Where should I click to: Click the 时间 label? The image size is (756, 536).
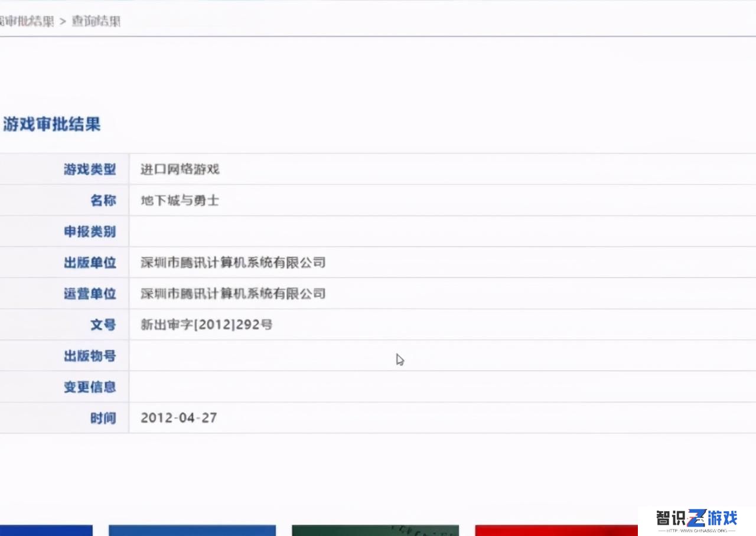click(103, 419)
